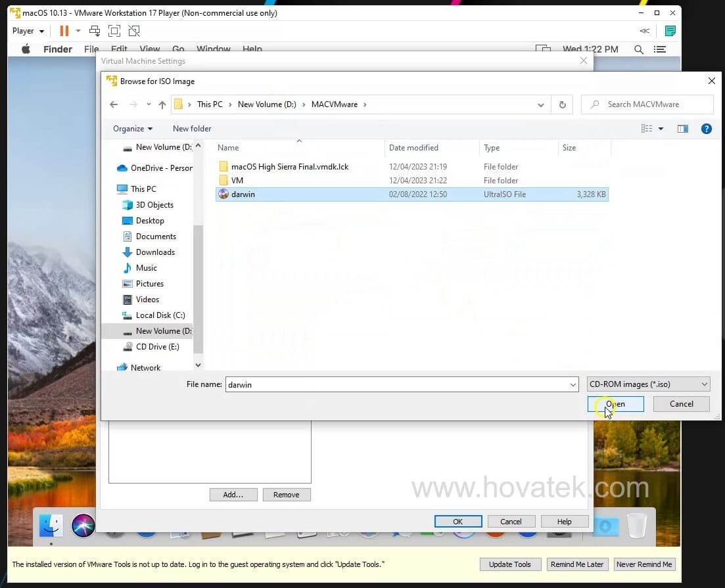Open Siri from the macOS dock
Viewport: 725px width, 588px height.
pyautogui.click(x=83, y=526)
